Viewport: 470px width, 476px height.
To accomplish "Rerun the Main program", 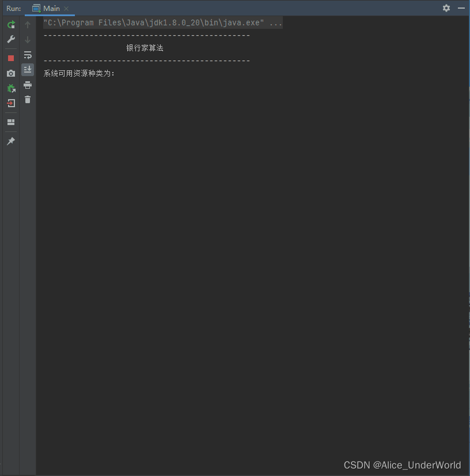I will coord(11,25).
